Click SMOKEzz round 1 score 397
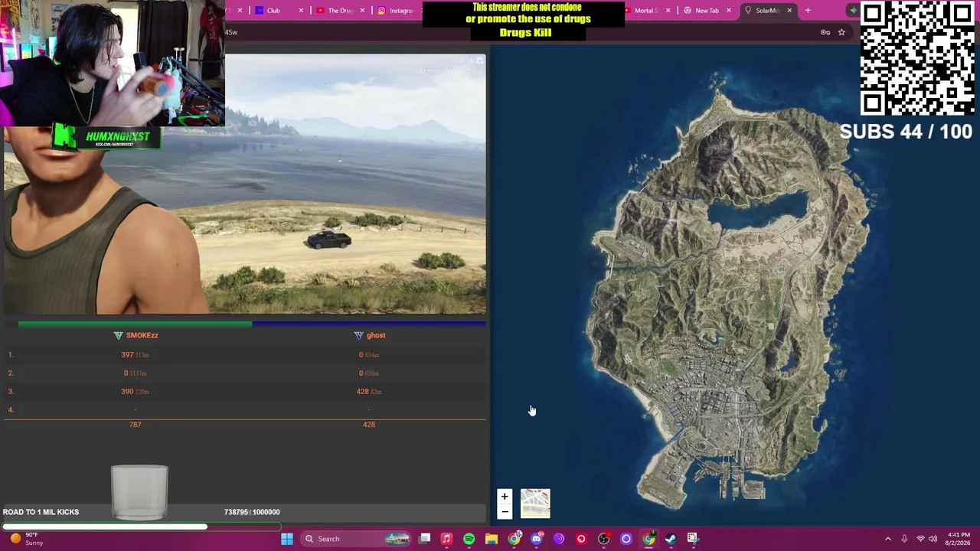Screen dimensions: 980x551 click(x=127, y=355)
